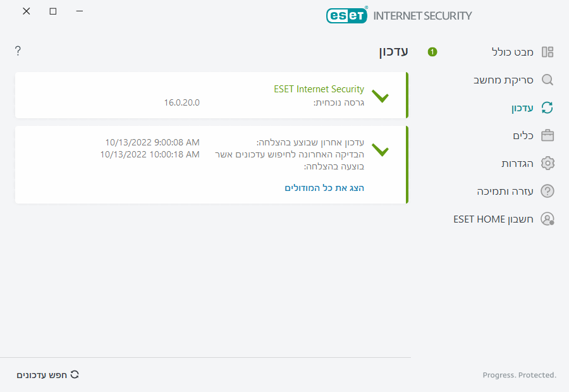Click the Computer scan magnifier icon
The height and width of the screenshot is (392, 569).
pos(548,80)
